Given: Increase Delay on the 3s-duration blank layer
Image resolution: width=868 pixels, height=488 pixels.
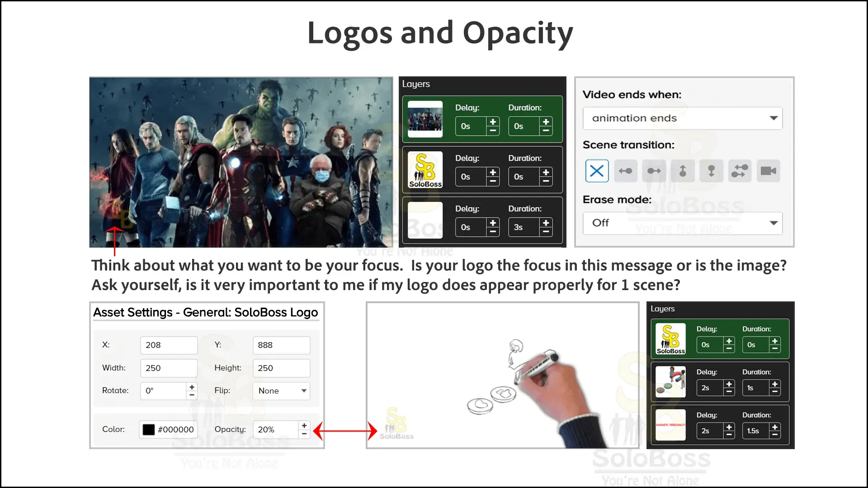Looking at the screenshot, I should point(493,223).
